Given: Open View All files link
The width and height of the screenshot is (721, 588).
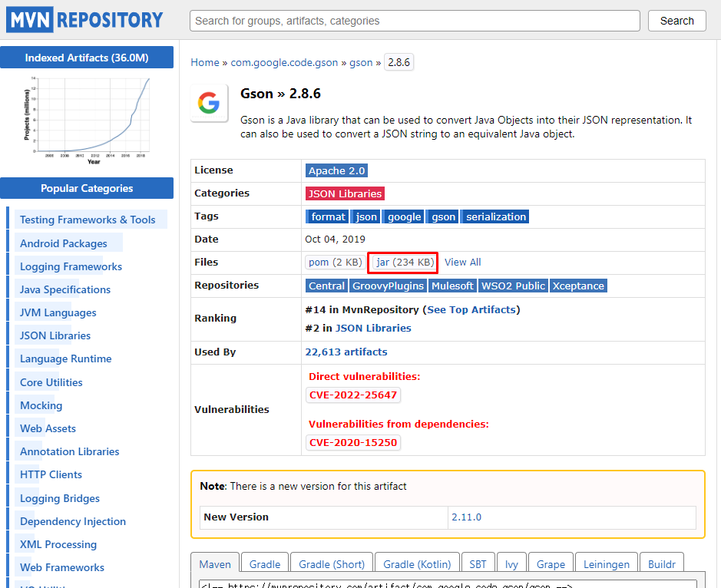Looking at the screenshot, I should pos(462,262).
